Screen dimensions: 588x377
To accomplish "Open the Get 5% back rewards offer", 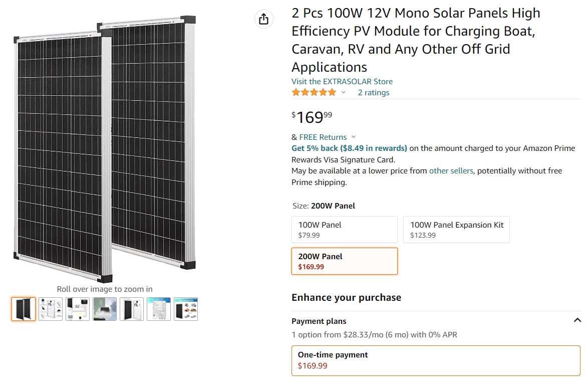I will pos(349,148).
